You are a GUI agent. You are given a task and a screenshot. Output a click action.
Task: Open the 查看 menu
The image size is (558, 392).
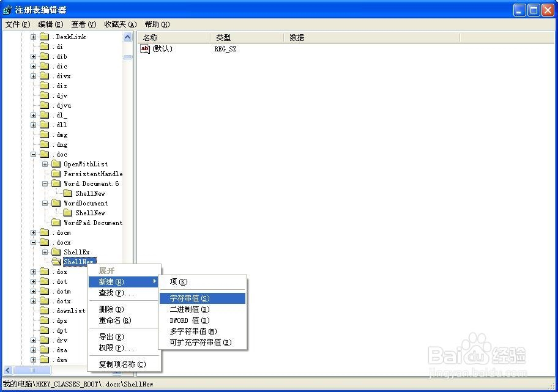[83, 24]
